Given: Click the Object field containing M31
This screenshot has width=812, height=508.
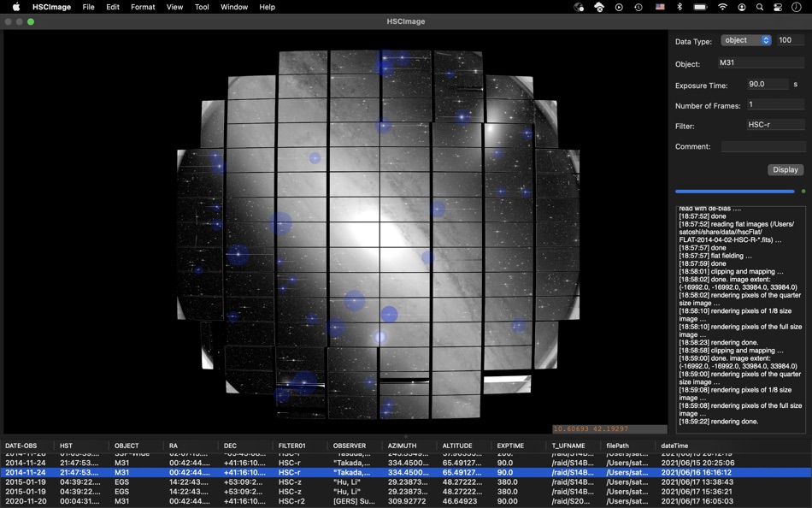Looking at the screenshot, I should point(761,62).
